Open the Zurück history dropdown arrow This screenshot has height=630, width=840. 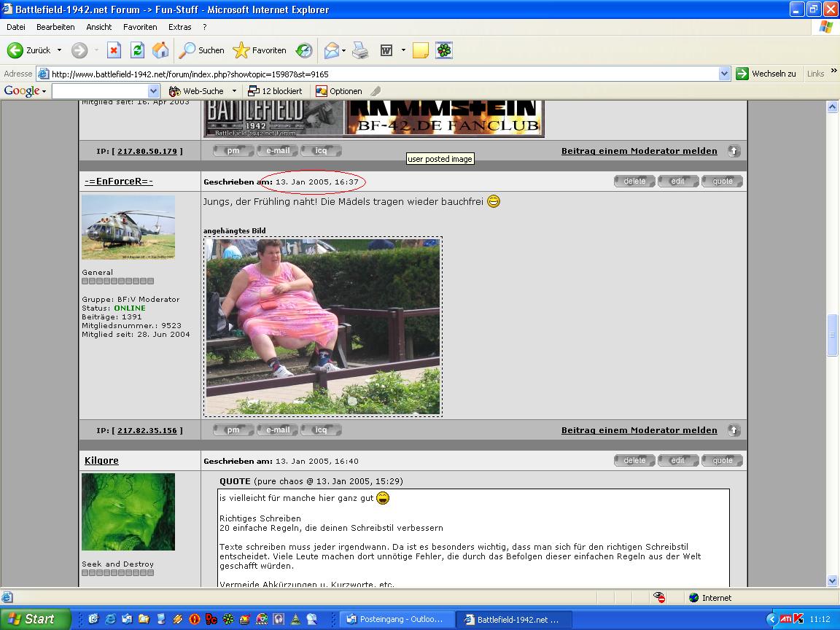[x=60, y=50]
